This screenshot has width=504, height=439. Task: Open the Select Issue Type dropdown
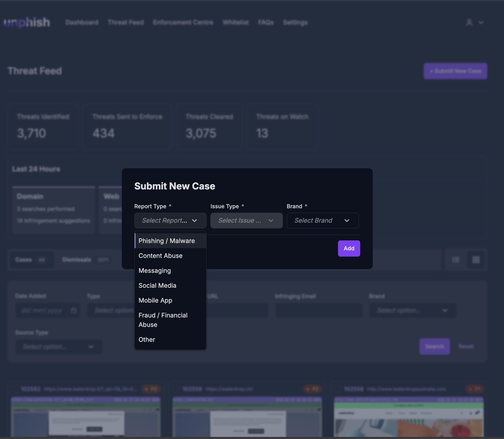point(246,221)
